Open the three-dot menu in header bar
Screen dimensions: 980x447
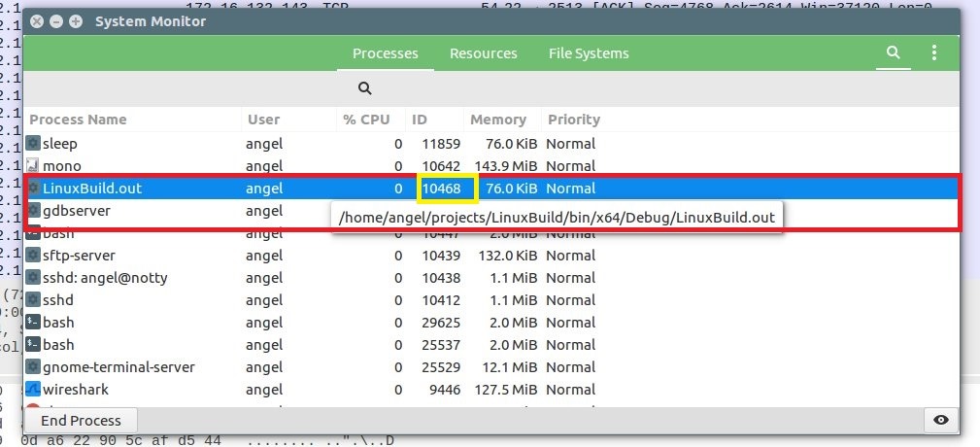click(934, 52)
